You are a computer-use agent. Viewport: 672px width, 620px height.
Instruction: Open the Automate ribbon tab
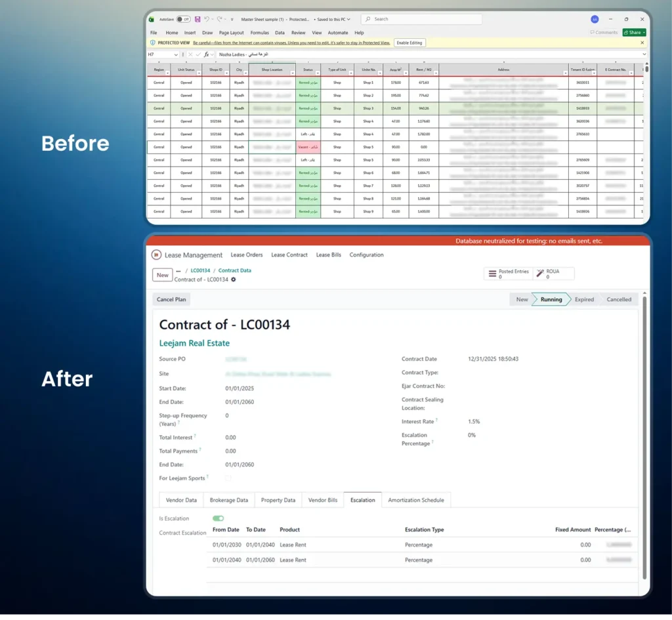coord(338,33)
